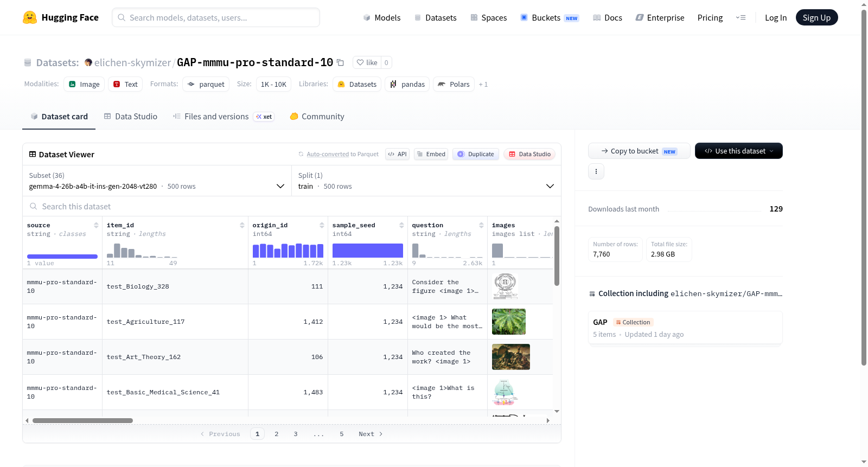Open the test_Biology_328 image thumbnail

pos(506,286)
